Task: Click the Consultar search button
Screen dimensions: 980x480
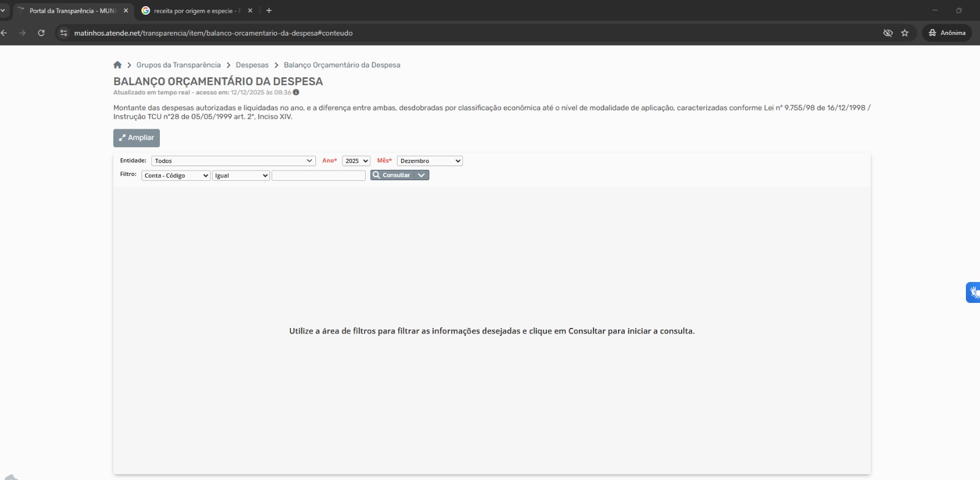Action: tap(392, 175)
